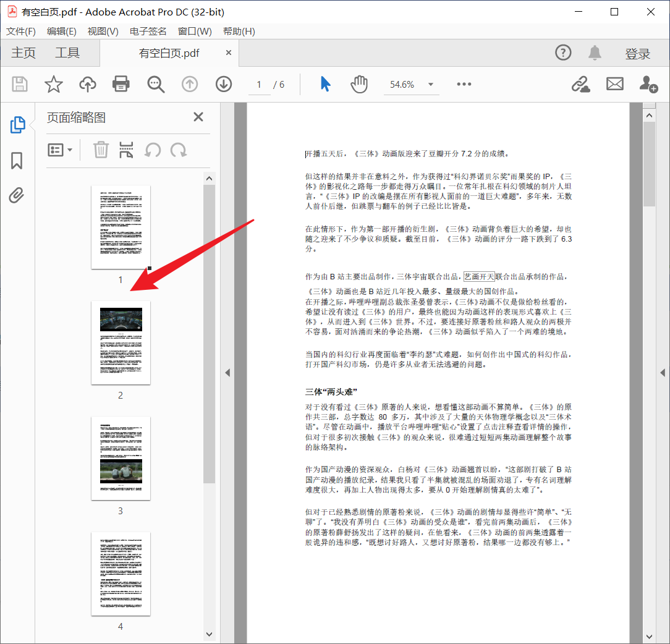The width and height of the screenshot is (670, 644).
Task: Click the Save file icon
Action: coord(19,83)
